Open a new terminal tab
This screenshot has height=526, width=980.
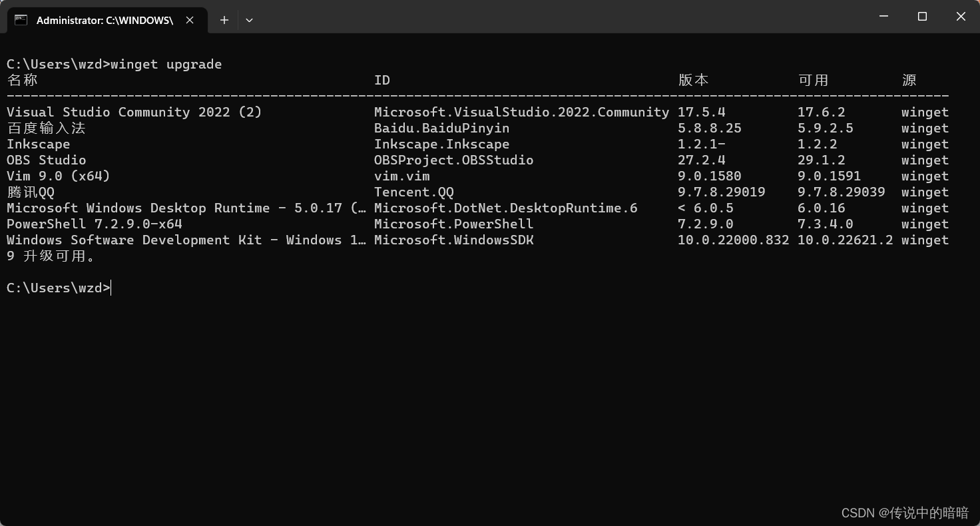click(x=224, y=20)
